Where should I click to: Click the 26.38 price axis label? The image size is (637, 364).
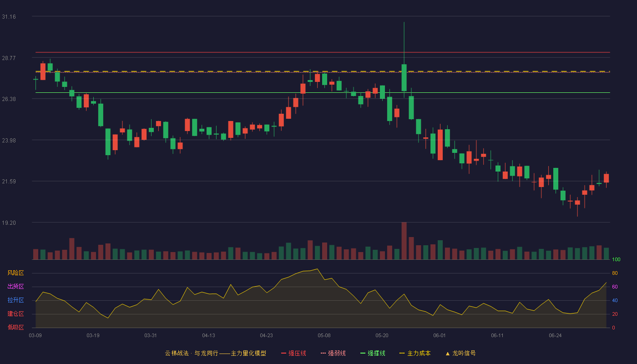pos(9,99)
